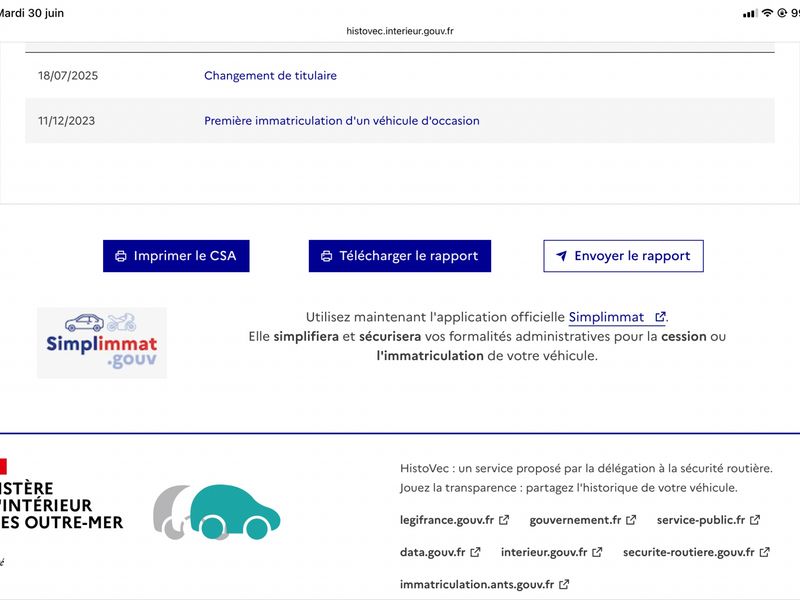
Task: Click the send arrow icon on Envoyer le rapport
Action: point(561,256)
